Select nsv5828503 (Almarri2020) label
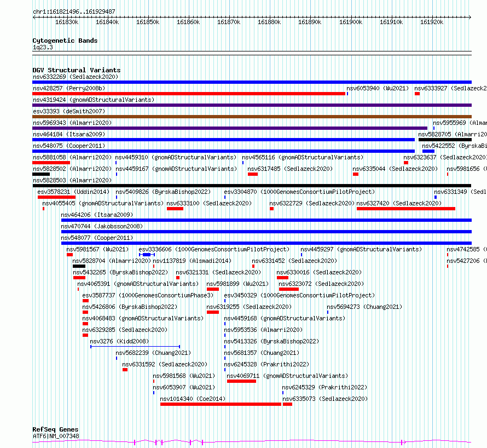Image resolution: width=487 pixels, height=448 pixels. (x=72, y=180)
